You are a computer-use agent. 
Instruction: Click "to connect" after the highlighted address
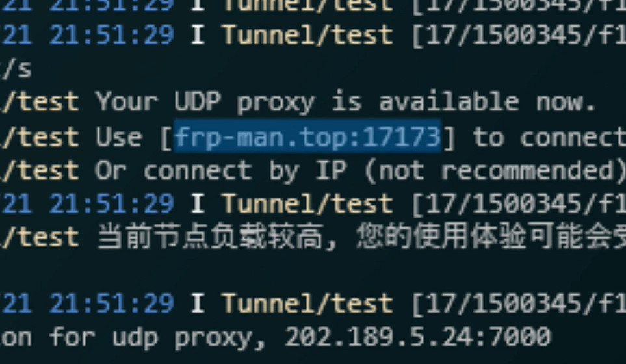point(549,138)
